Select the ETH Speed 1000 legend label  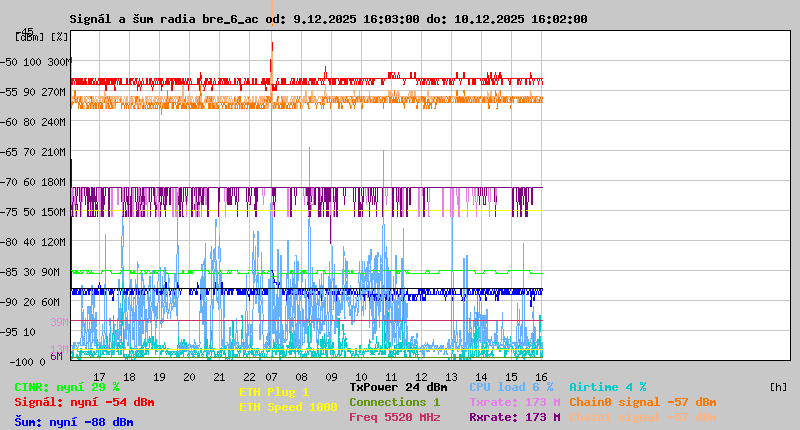pos(288,407)
